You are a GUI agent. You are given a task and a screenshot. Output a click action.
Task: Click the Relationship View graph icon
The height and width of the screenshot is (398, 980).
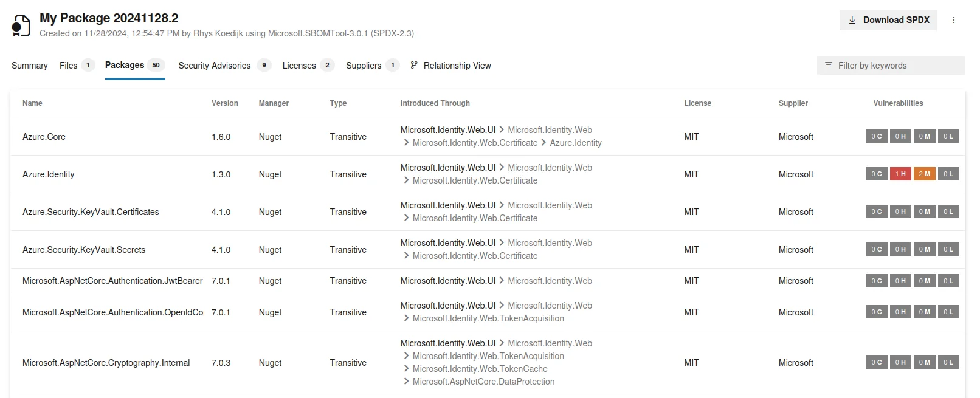pyautogui.click(x=414, y=65)
